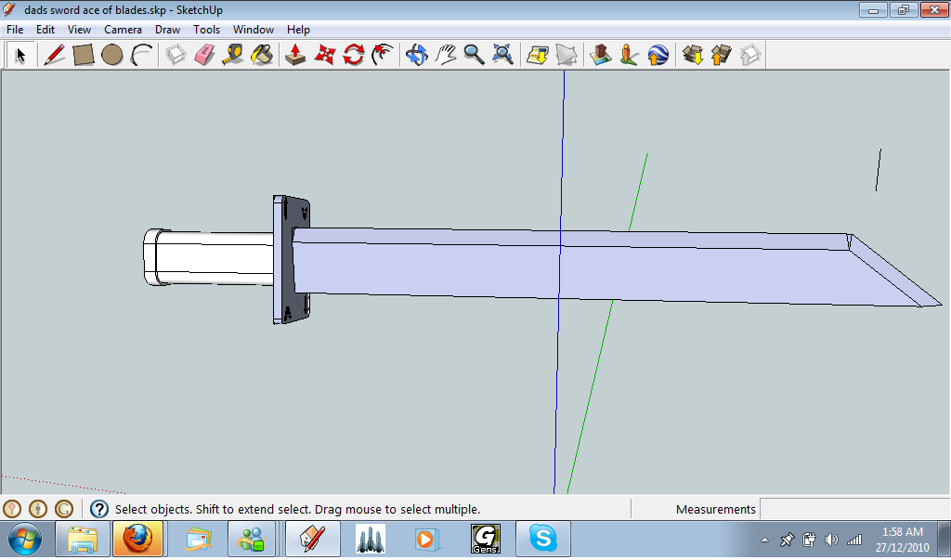
Task: Open the Camera menu
Action: [x=123, y=29]
